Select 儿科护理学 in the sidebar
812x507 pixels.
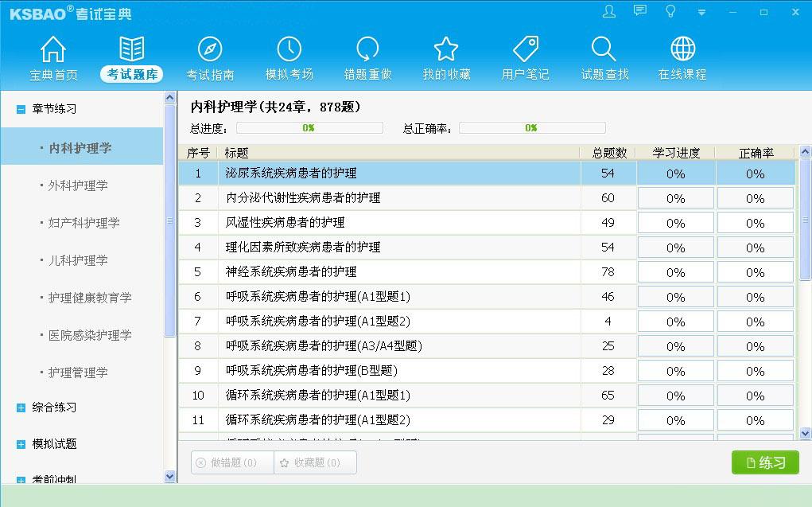tap(78, 259)
